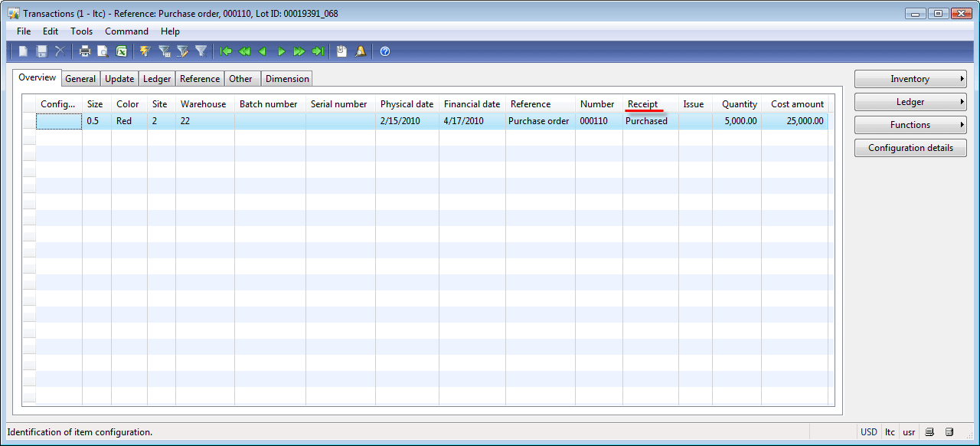Click the Batch number column header
This screenshot has height=446, width=980.
(270, 104)
